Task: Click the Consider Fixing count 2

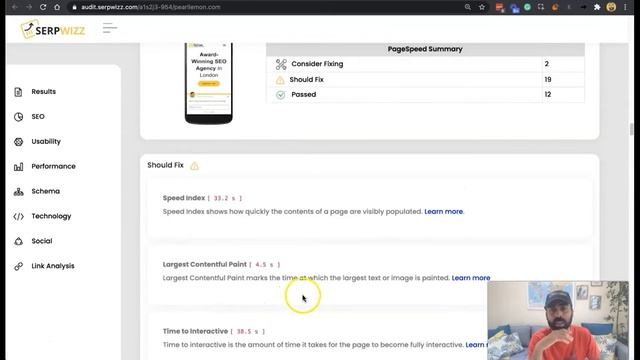Action: [547, 64]
